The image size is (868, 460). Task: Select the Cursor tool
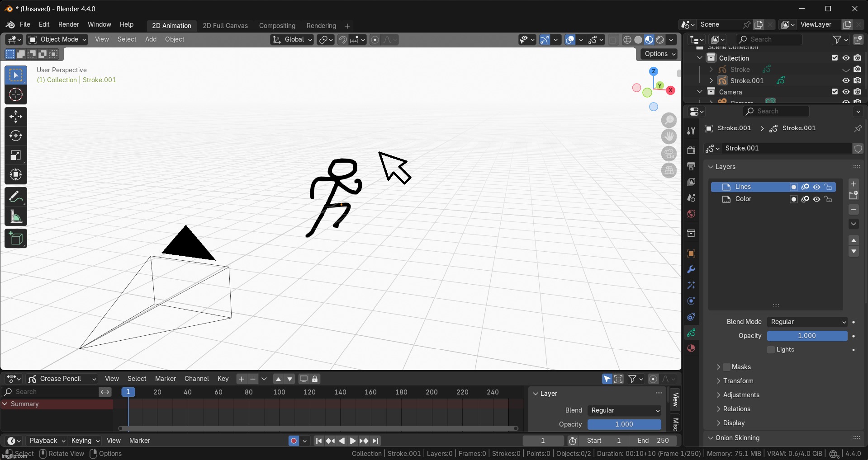tap(16, 94)
